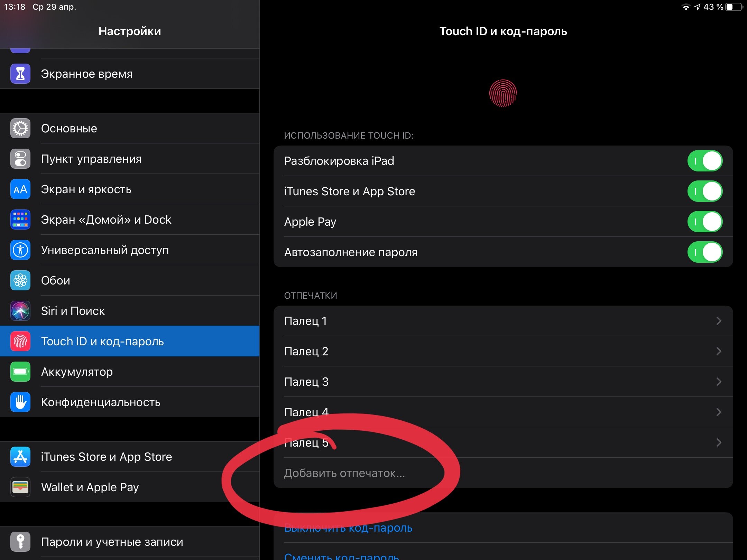Image resolution: width=747 pixels, height=560 pixels.
Task: Select Touch ID и код-пароль row
Action: point(130,342)
